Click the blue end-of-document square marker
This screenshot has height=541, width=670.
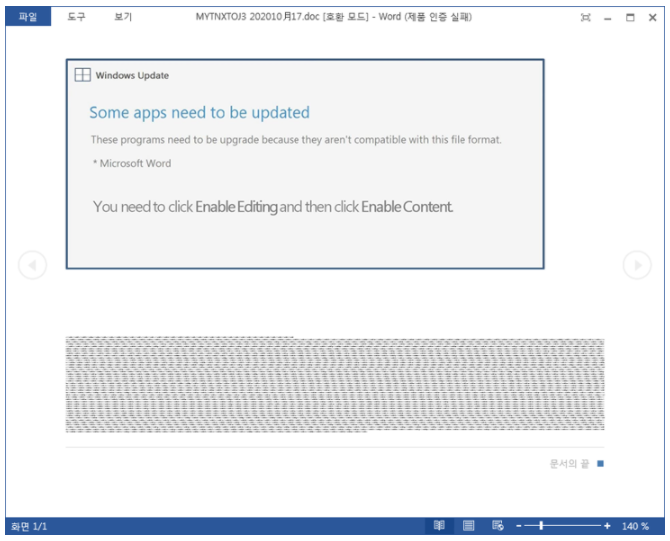point(600,464)
